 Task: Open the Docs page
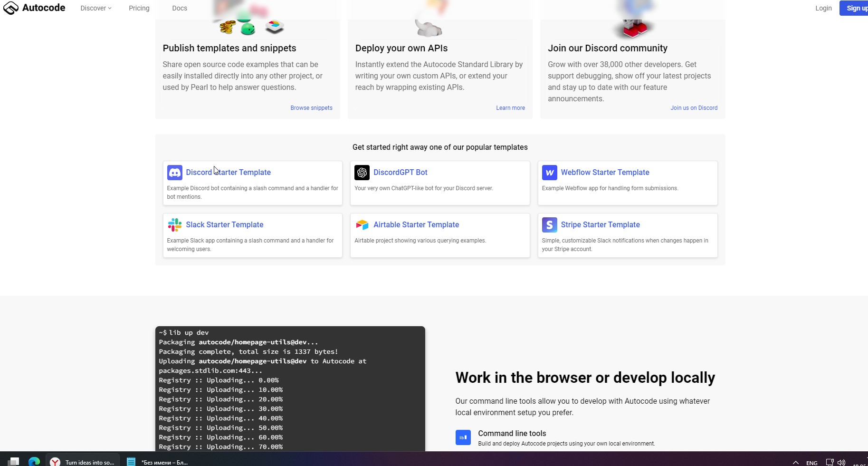(180, 8)
